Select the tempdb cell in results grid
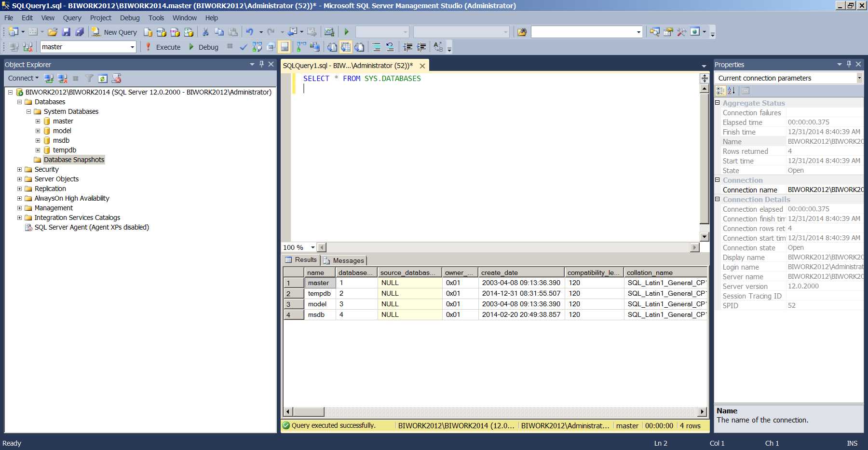 [x=320, y=293]
